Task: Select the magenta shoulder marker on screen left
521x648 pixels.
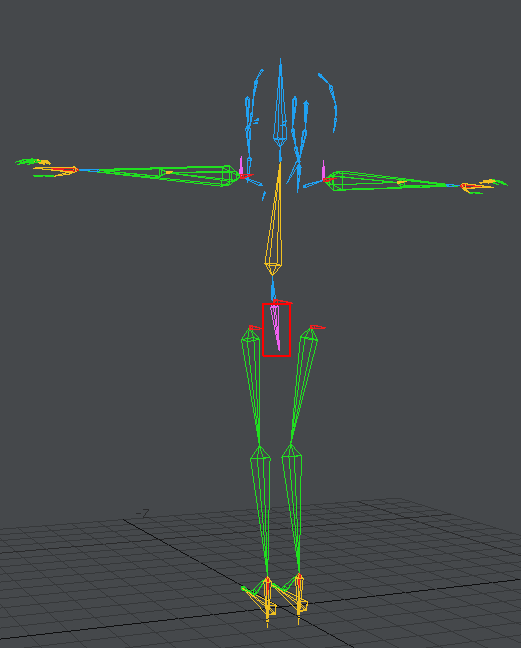Action: tap(241, 166)
